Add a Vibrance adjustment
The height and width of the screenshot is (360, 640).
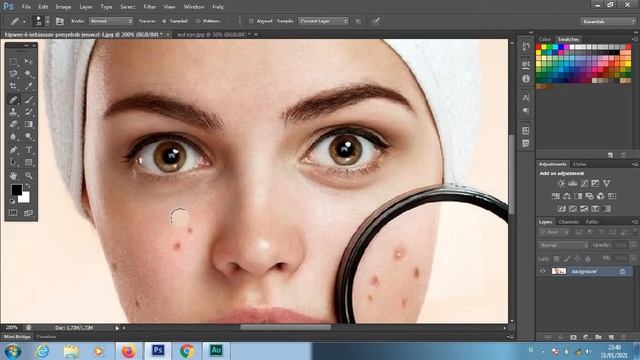(607, 184)
